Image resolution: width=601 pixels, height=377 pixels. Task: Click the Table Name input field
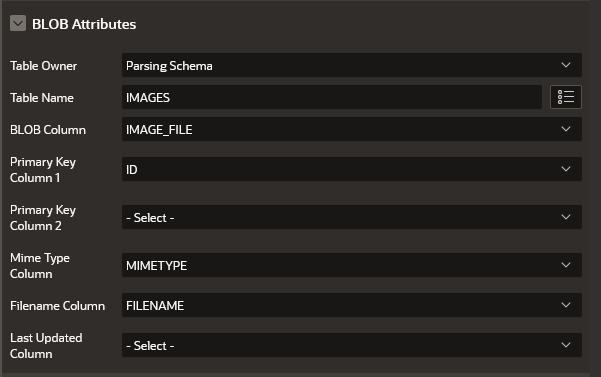(x=332, y=97)
